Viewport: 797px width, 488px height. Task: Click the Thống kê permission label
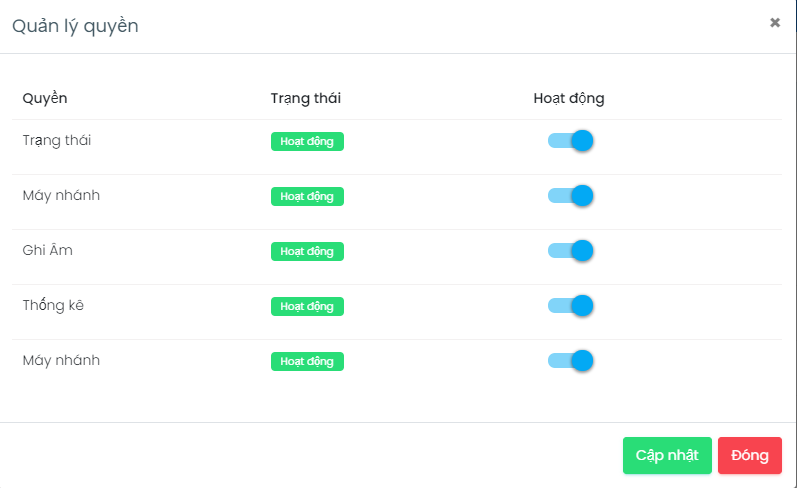point(53,305)
